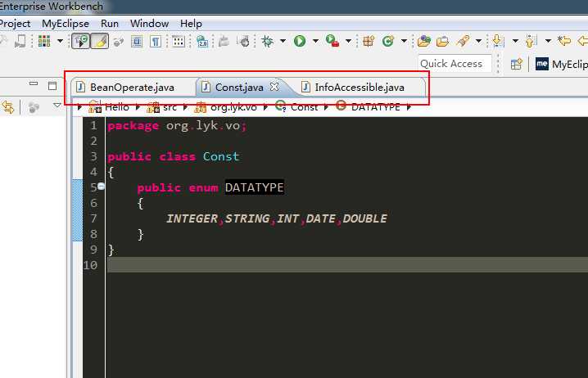The width and height of the screenshot is (588, 378).
Task: Click Link with Editor double-arrow icon
Action: (x=8, y=107)
